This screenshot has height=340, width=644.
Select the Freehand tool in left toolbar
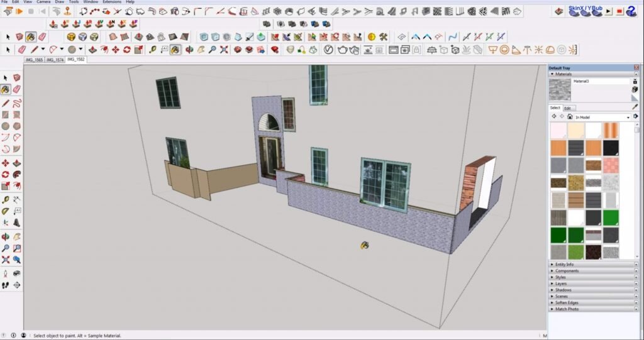(17, 103)
